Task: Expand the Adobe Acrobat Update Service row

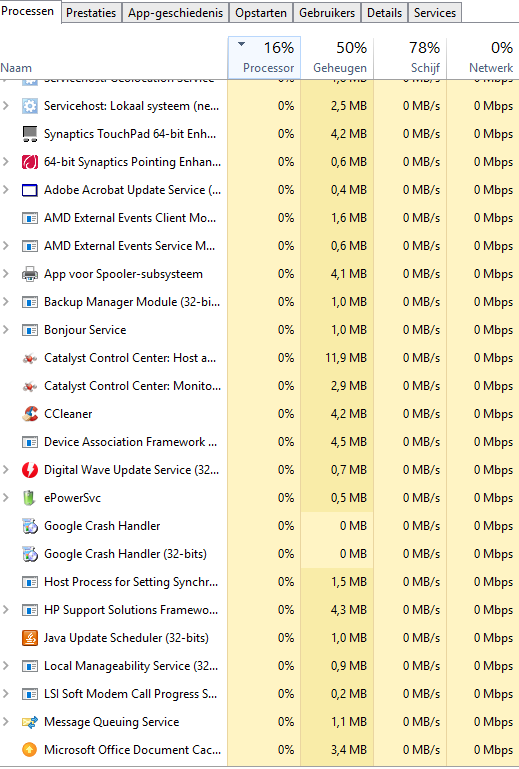Action: [x=6, y=189]
